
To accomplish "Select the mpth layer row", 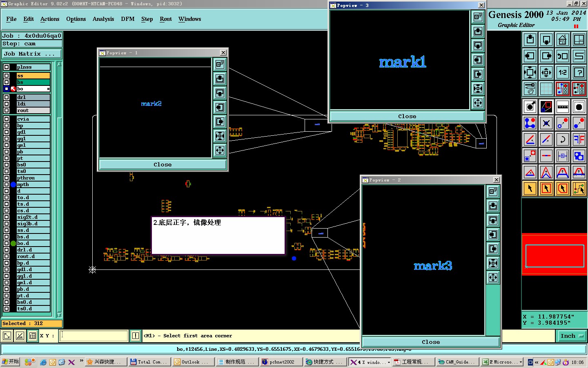I will [33, 184].
